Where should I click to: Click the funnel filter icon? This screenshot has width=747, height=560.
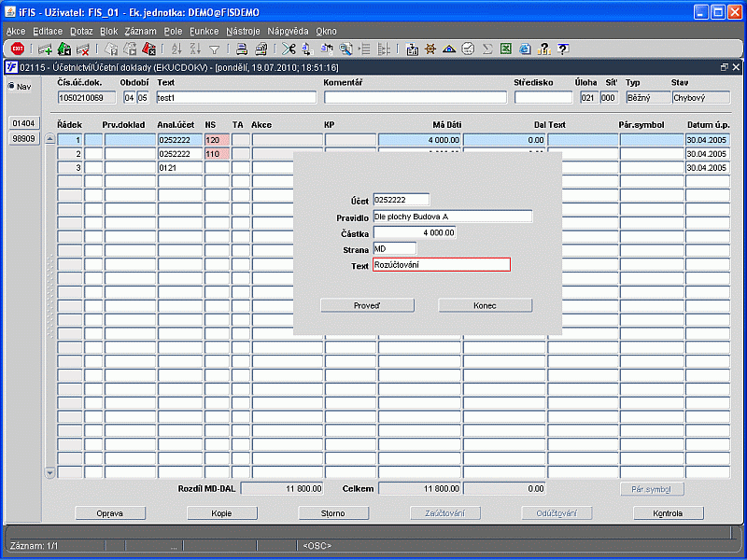[215, 49]
